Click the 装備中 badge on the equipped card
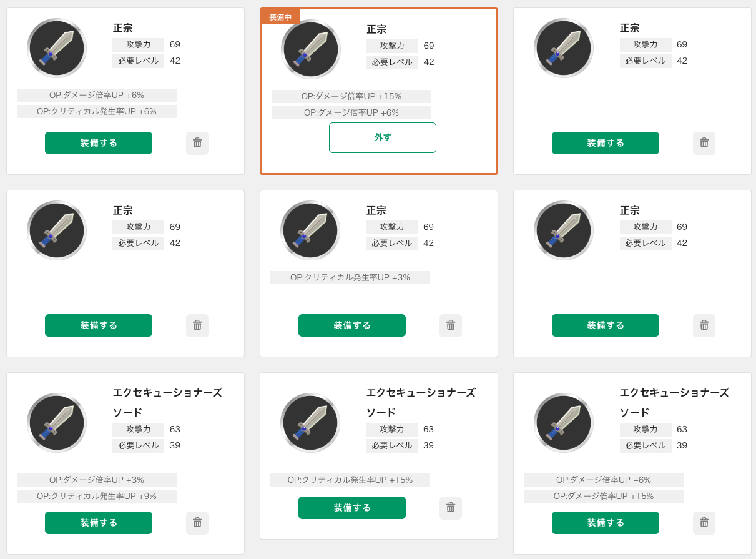 pyautogui.click(x=280, y=17)
